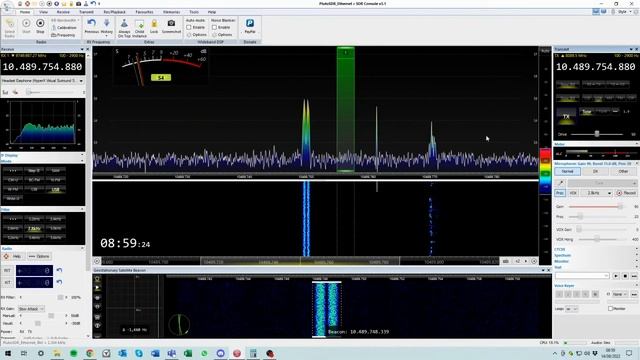Viewport: 640px width, 360px height.
Task: Open Google Chrome from taskbar
Action: (x=90, y=353)
